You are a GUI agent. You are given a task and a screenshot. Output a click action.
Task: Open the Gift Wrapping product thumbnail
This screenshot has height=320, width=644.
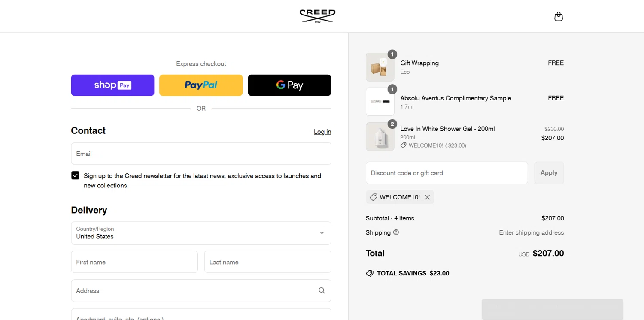click(x=380, y=67)
